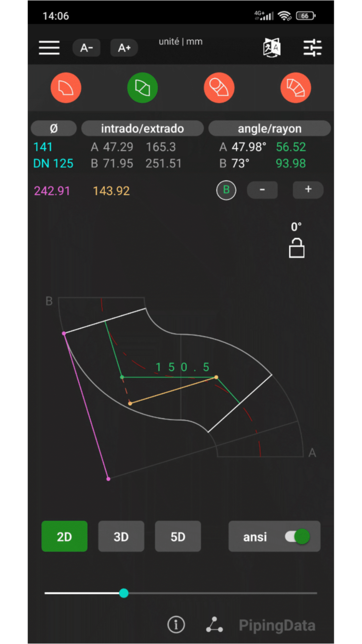Open the language translation icon
Viewport: 362px width, 644px height.
[x=272, y=48]
